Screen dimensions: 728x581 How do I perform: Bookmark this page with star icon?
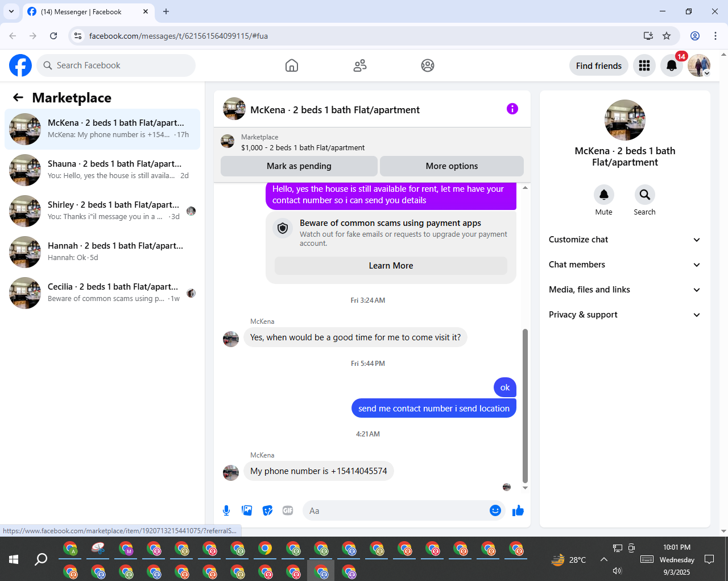667,36
